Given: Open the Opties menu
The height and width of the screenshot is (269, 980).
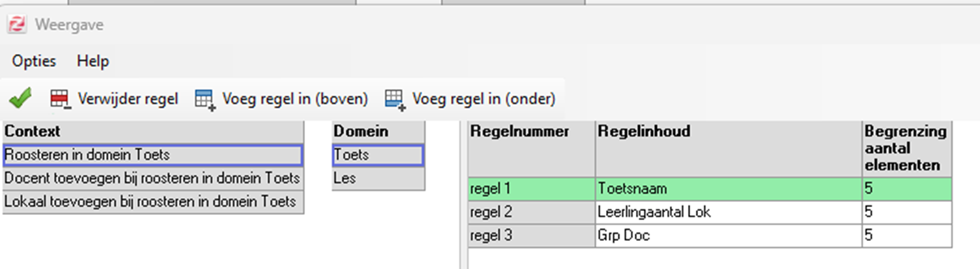Looking at the screenshot, I should click(x=34, y=61).
